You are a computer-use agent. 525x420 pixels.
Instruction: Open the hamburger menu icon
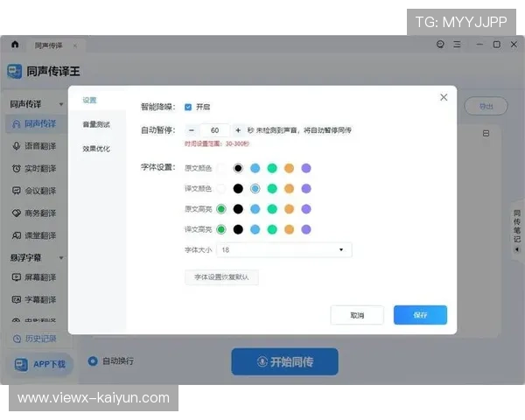pos(457,45)
